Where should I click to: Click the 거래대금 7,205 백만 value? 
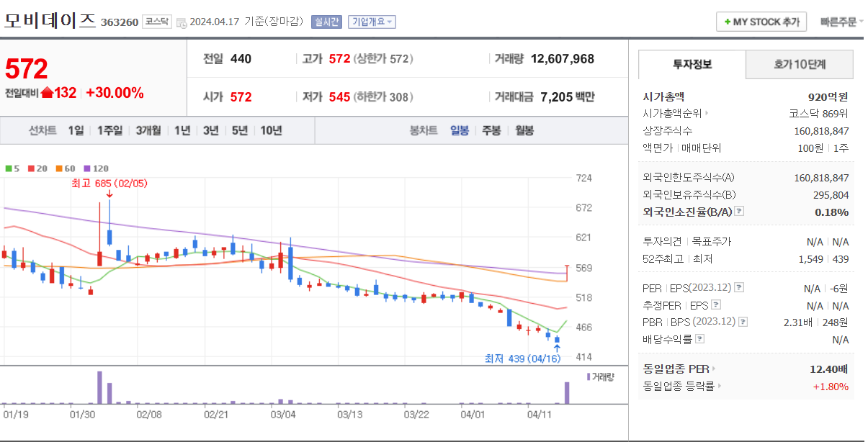pyautogui.click(x=568, y=96)
